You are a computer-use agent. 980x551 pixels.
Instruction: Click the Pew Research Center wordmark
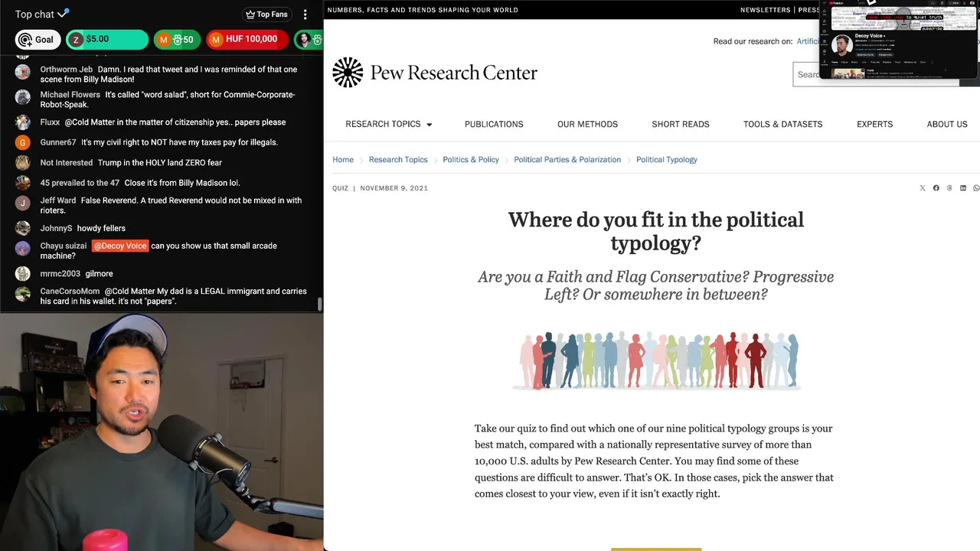[x=454, y=73]
